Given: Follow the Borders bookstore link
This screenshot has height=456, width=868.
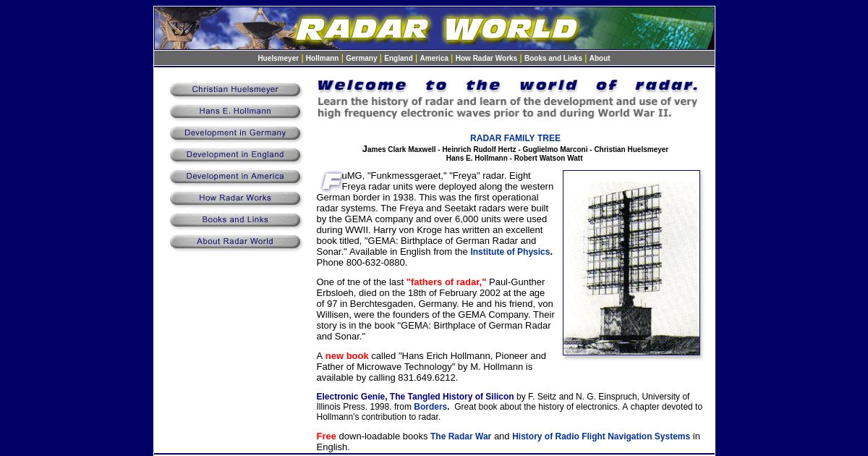Looking at the screenshot, I should click(x=430, y=407).
